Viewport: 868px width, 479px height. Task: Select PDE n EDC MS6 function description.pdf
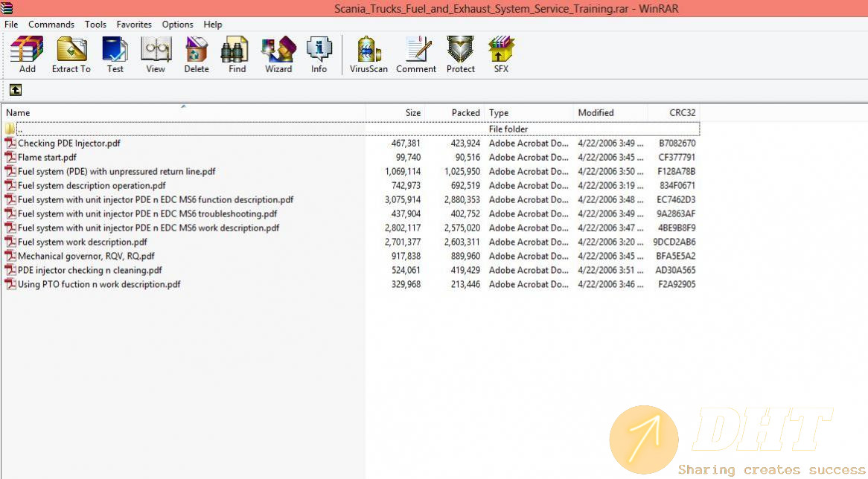point(156,199)
